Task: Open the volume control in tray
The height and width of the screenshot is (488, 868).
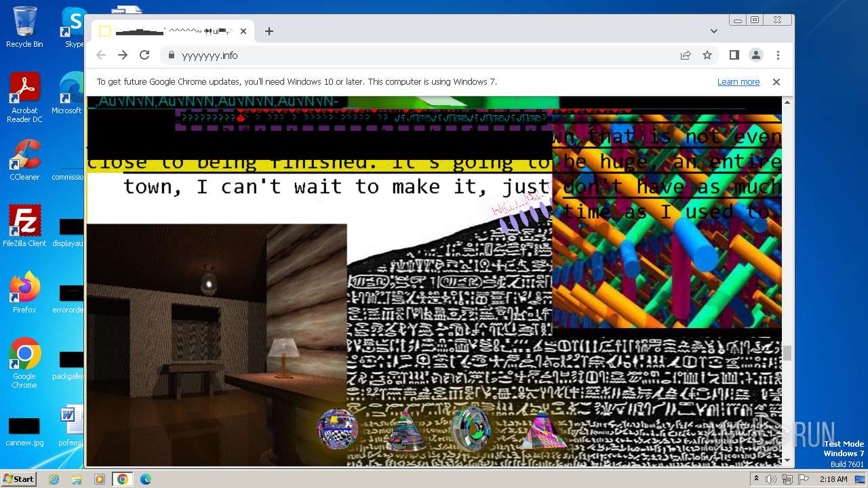Action: pyautogui.click(x=771, y=479)
